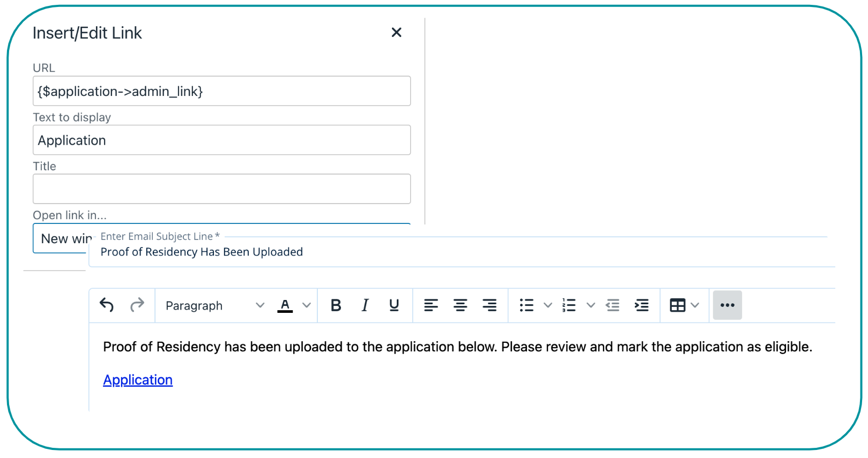Decrease the paragraph indent
Image resolution: width=868 pixels, height=458 pixels.
612,305
